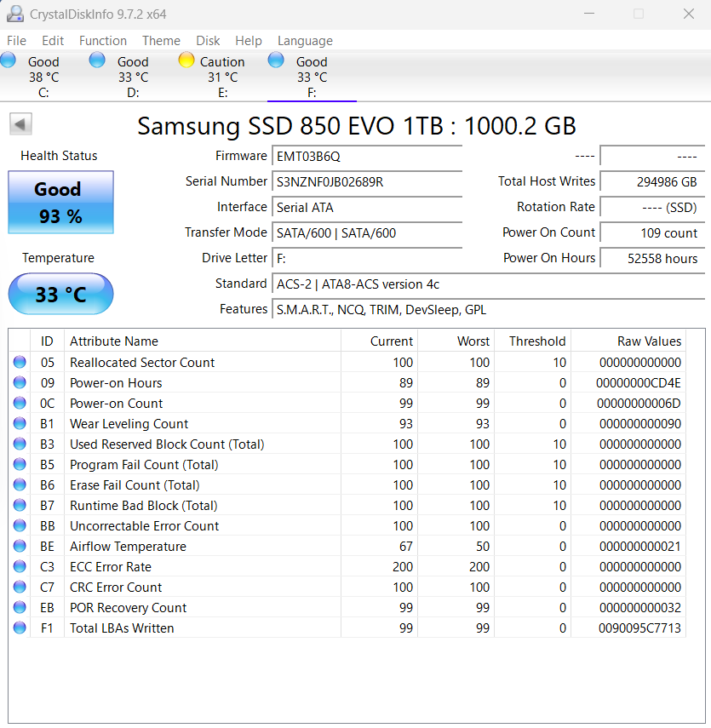Click raw value 000000000032 of POR Recovery
The image size is (711, 728).
coord(640,607)
